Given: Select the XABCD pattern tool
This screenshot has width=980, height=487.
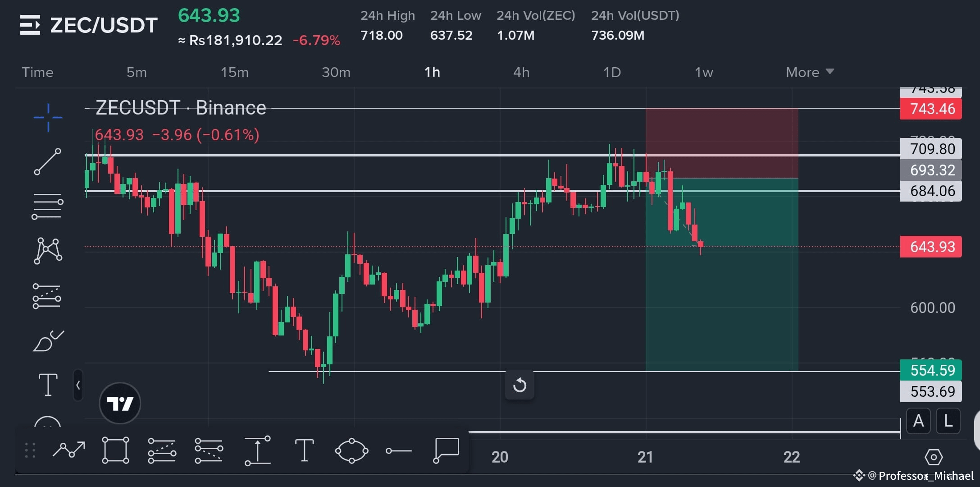Looking at the screenshot, I should 48,251.
